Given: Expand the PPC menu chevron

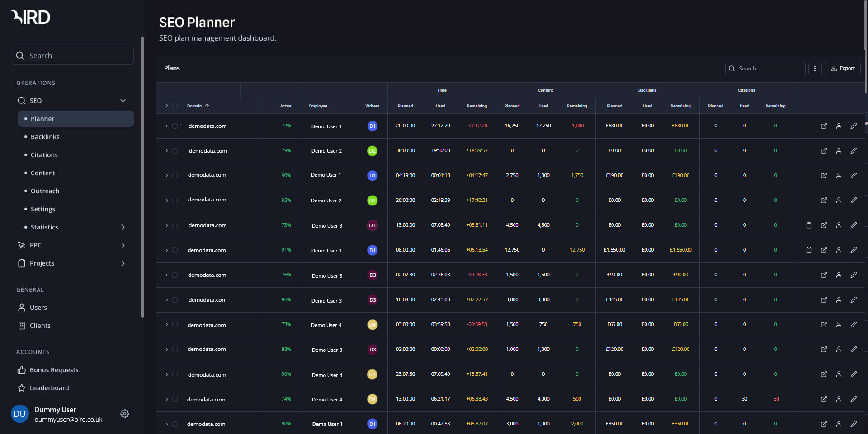Looking at the screenshot, I should click(x=123, y=245).
